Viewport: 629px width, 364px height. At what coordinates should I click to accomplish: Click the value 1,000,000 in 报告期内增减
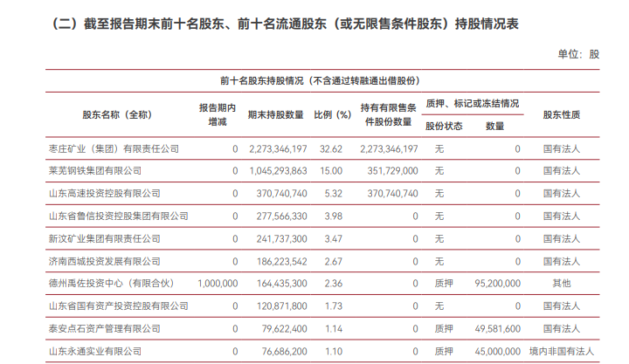(218, 284)
